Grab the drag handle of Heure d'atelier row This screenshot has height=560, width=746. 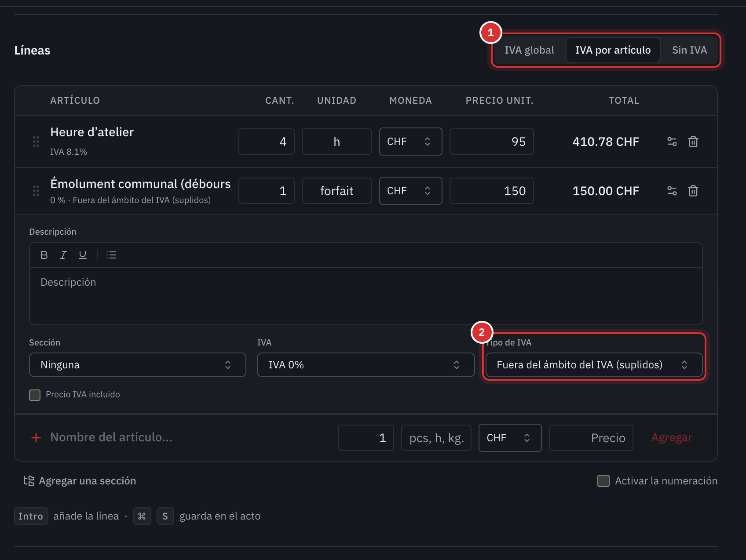36,142
